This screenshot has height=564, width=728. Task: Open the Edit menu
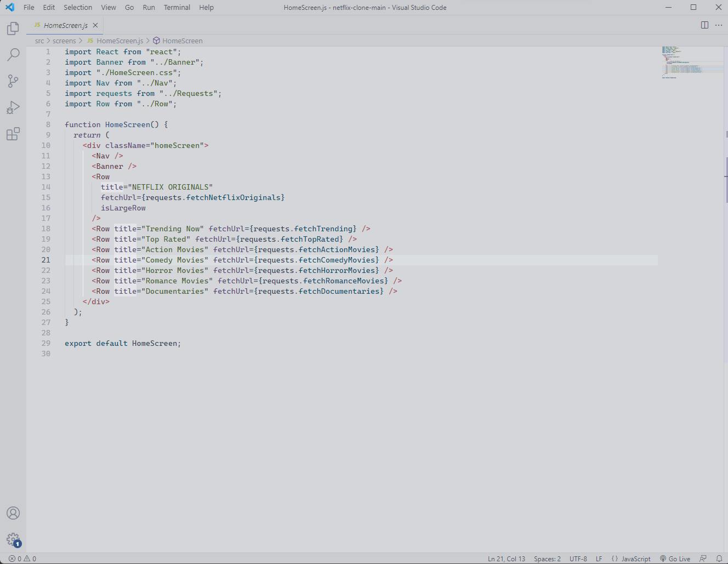coord(49,7)
